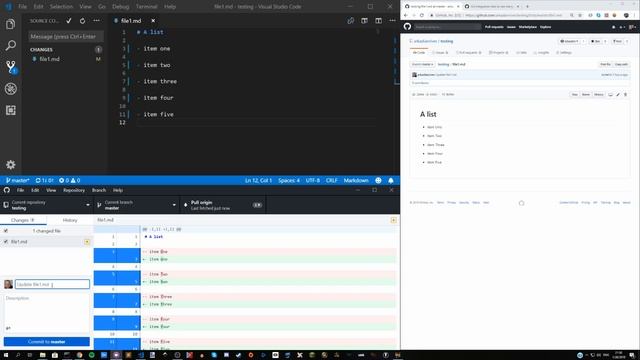
Task: Delete file1.md with trash icon on GitHub
Action: [625, 94]
